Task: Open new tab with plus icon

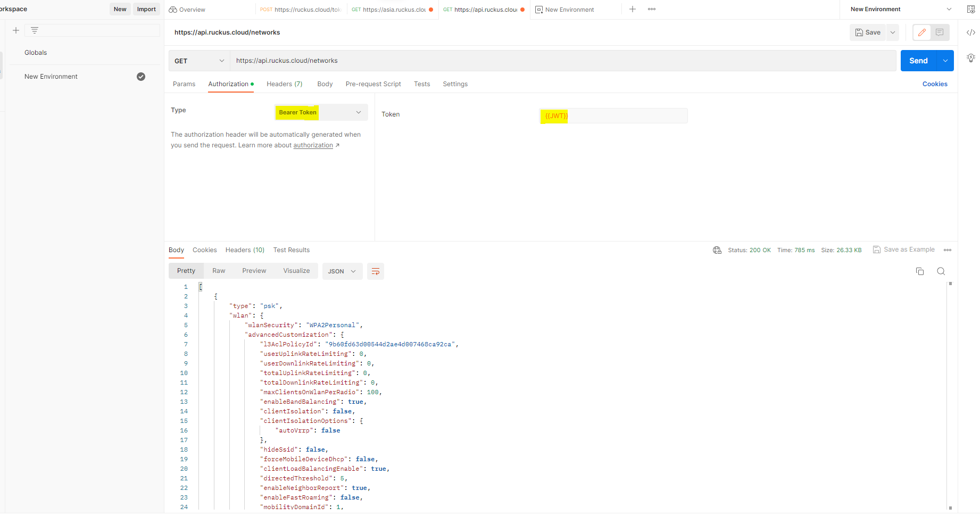Action: click(633, 9)
